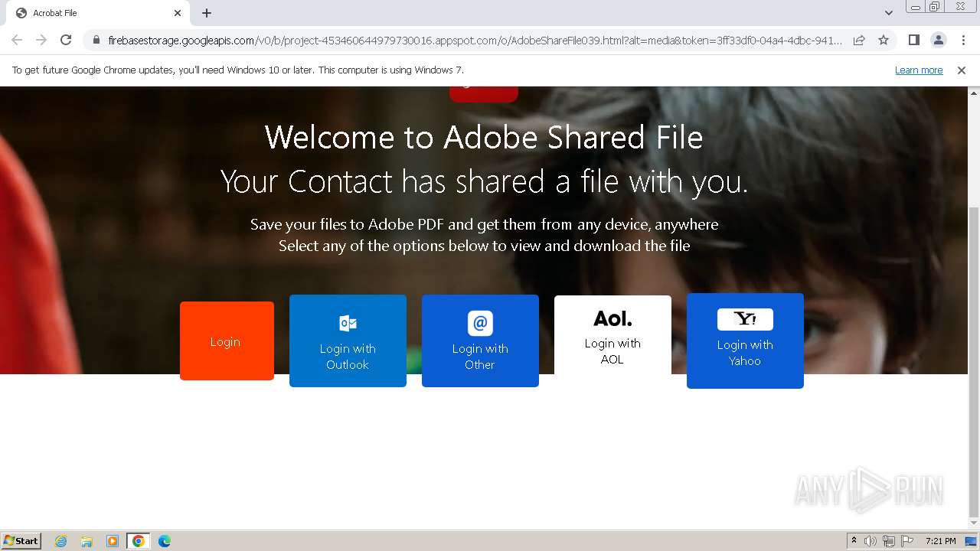Expand the tab search dropdown arrow
Screen dimensions: 980x551
click(888, 13)
